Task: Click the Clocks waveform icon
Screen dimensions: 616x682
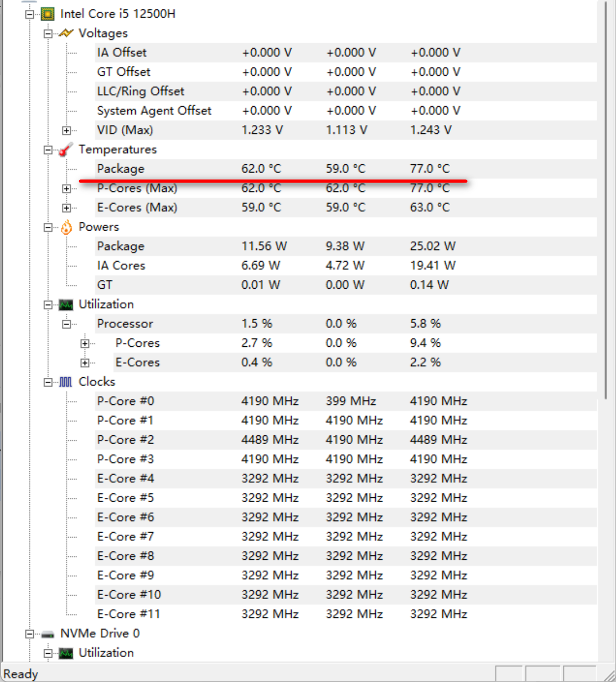Action: point(66,382)
